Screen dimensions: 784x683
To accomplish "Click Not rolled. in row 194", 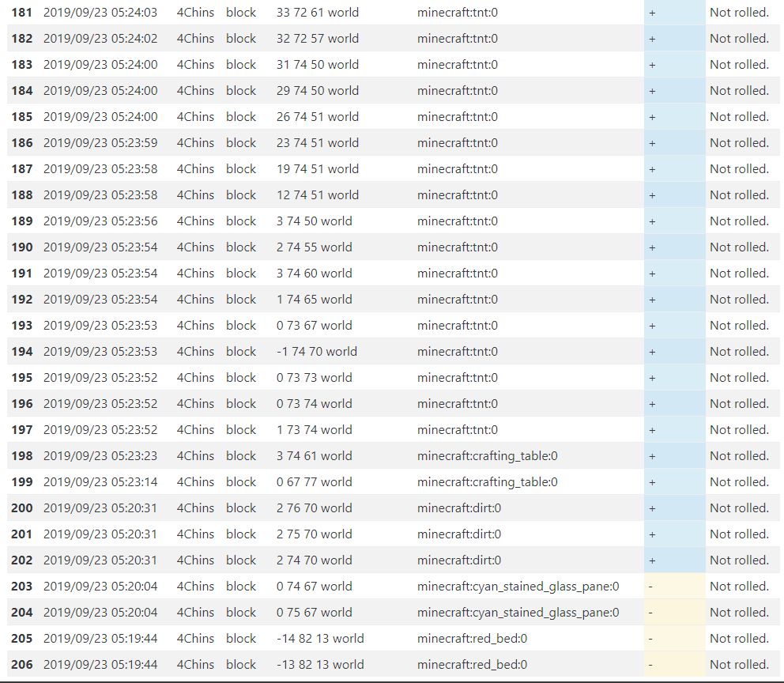I will (x=739, y=351).
